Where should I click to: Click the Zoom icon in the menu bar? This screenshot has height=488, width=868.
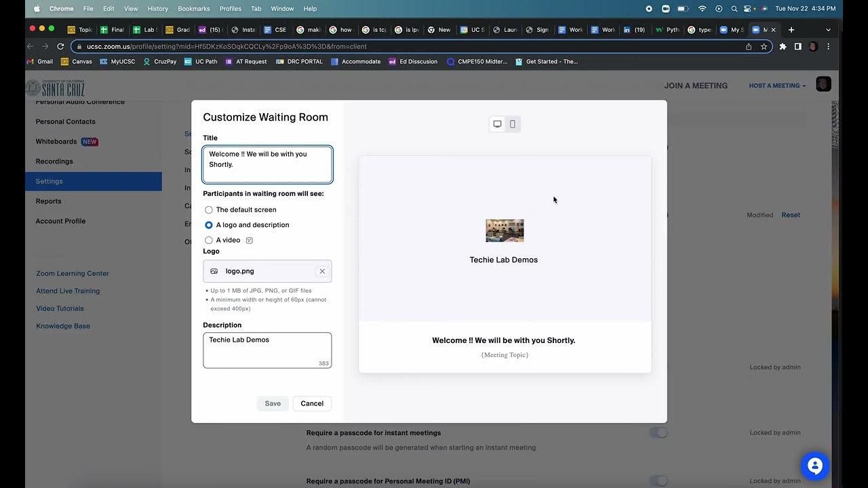click(665, 9)
